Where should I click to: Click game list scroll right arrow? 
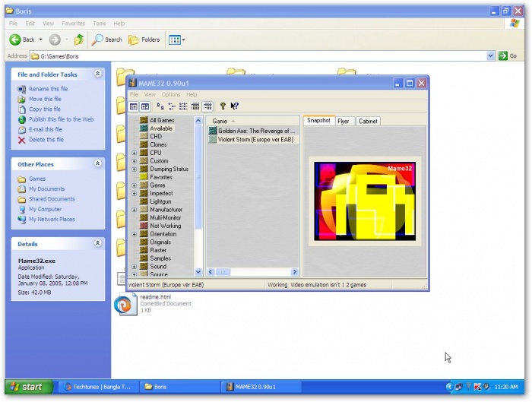(294, 272)
